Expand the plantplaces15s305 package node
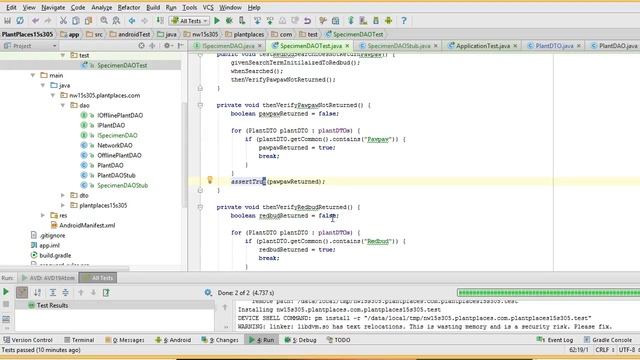The width and height of the screenshot is (640, 360). (x=63, y=205)
